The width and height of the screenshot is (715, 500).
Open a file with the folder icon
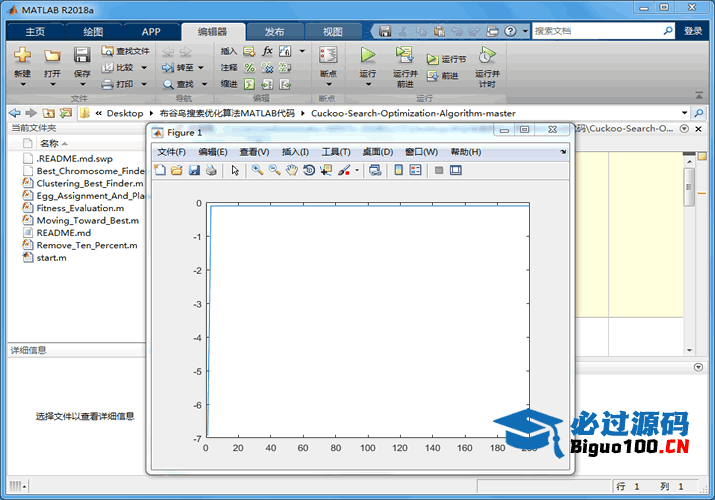52,56
